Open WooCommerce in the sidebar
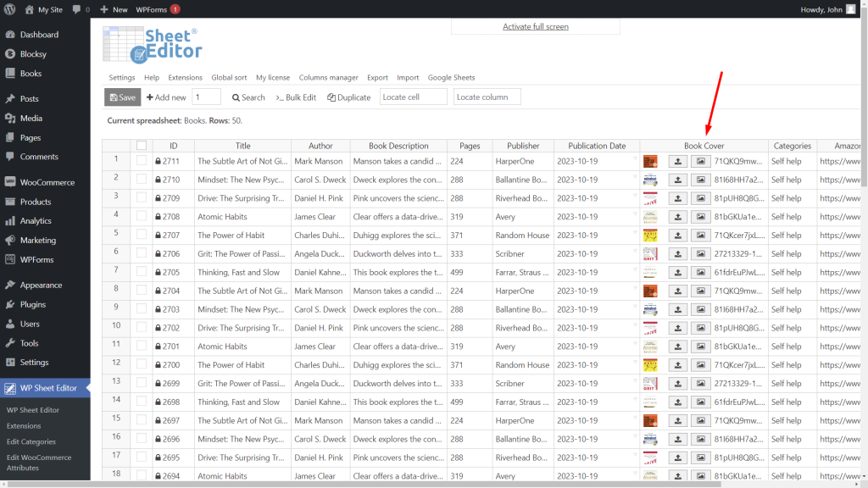The width and height of the screenshot is (868, 488). click(x=47, y=182)
